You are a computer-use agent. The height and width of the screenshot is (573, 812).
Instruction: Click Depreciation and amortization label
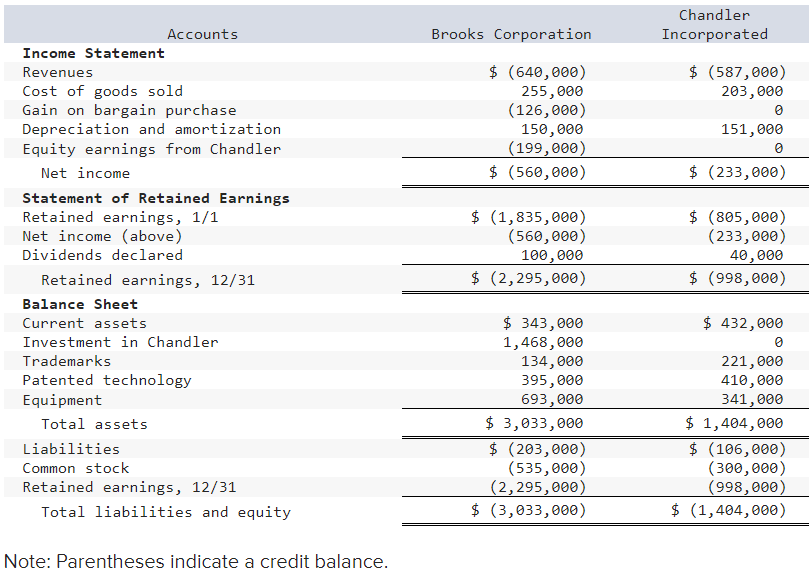click(x=152, y=130)
